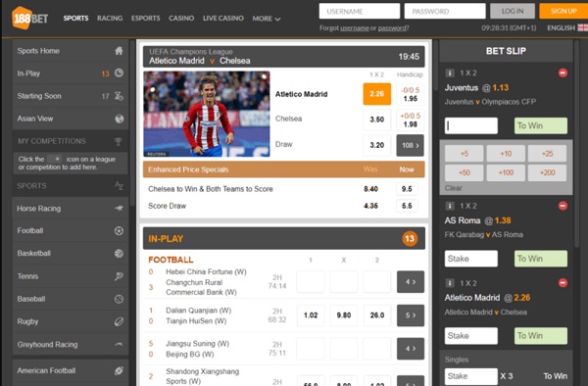Screen dimensions: 588x386
Task: Remove the Juventus selection from the bet slip
Action: click(563, 72)
